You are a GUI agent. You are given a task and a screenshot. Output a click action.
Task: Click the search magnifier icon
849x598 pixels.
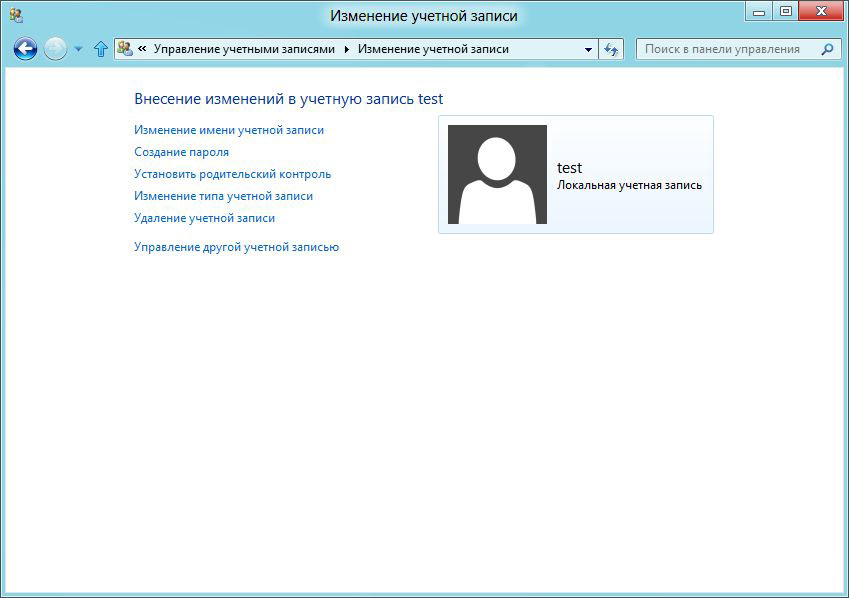[828, 48]
